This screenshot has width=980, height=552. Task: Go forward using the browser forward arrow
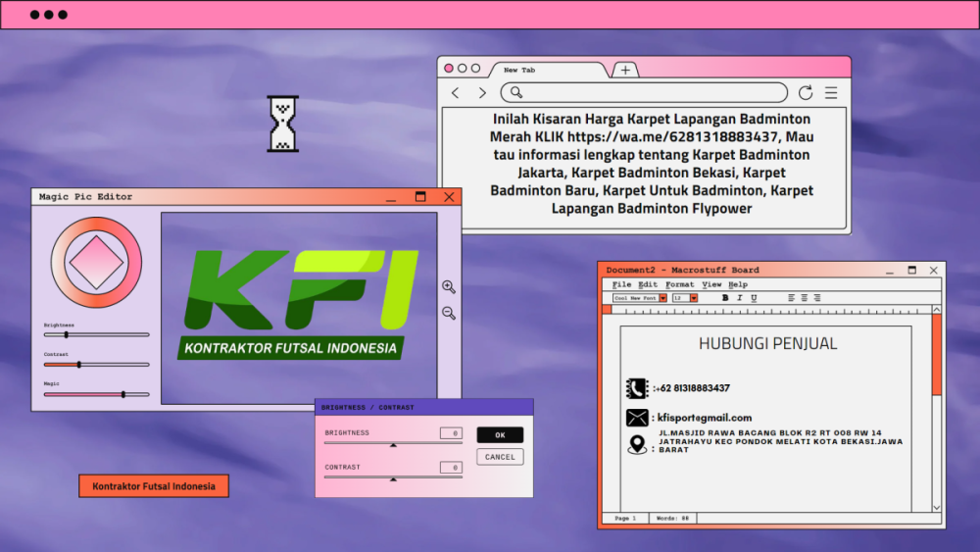[x=482, y=93]
